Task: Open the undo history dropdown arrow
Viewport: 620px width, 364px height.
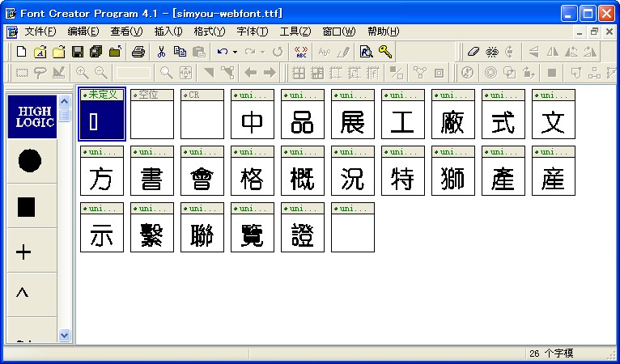Action: pos(235,52)
